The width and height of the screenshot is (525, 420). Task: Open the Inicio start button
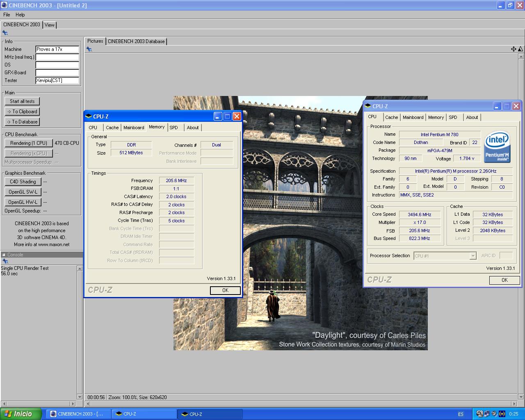21,414
